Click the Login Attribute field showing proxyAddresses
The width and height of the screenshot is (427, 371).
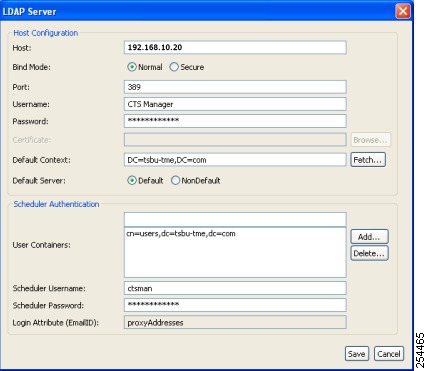click(235, 323)
